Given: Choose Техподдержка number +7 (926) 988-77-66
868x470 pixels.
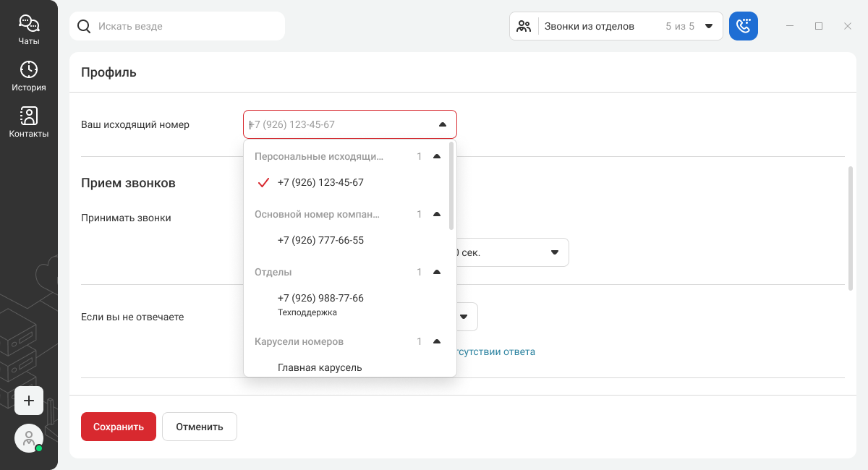Looking at the screenshot, I should tap(320, 304).
